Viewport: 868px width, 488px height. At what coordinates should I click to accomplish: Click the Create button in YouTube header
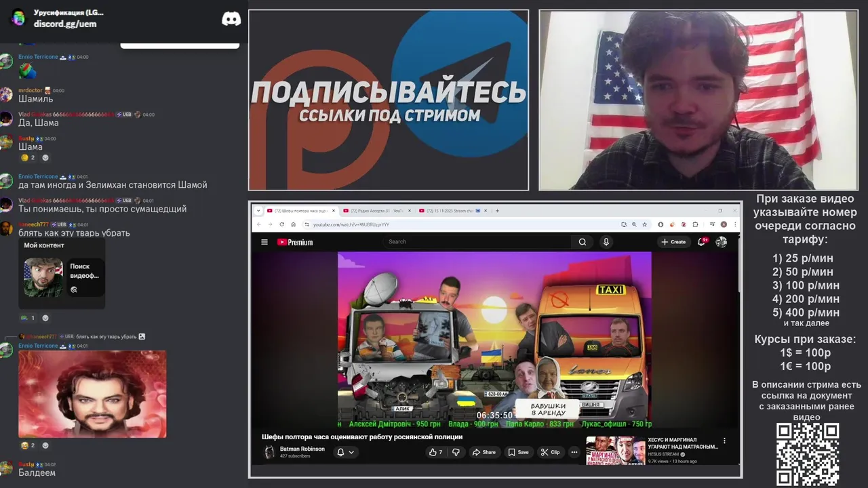(x=673, y=242)
